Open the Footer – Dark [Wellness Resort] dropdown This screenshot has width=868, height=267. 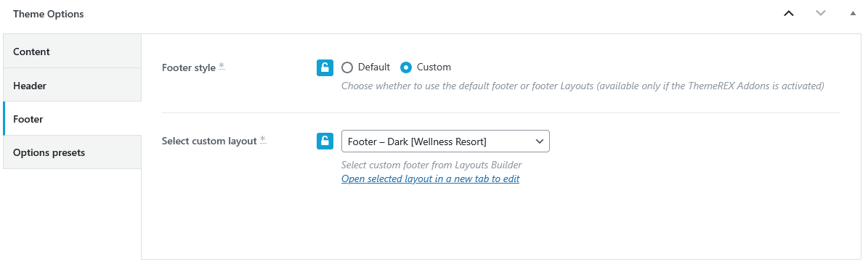click(446, 141)
